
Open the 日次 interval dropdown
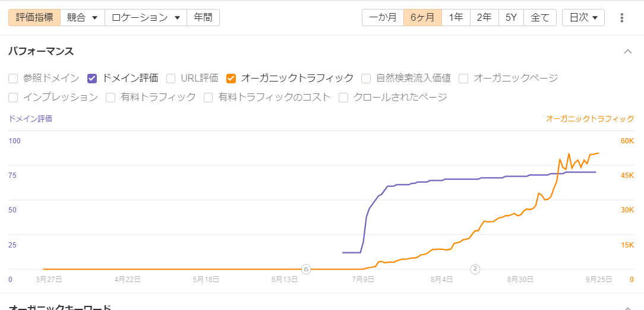[x=583, y=18]
